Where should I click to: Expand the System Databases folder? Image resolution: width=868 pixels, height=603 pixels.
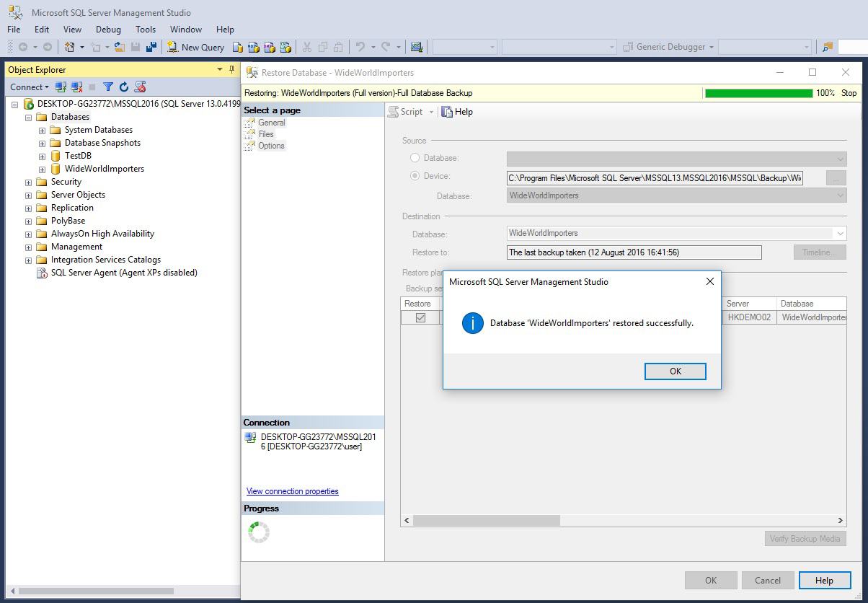(x=42, y=130)
